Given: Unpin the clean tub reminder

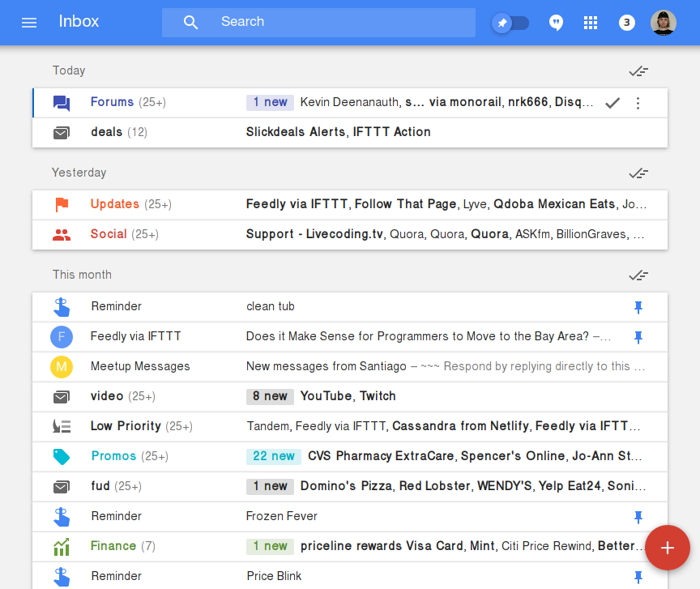Looking at the screenshot, I should (x=638, y=307).
